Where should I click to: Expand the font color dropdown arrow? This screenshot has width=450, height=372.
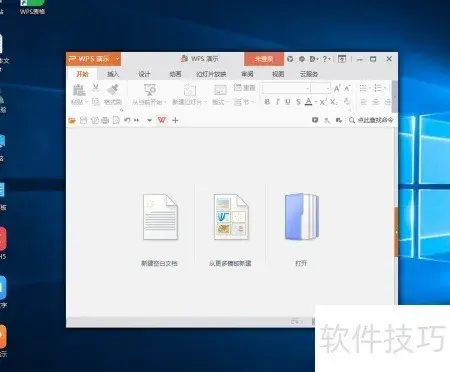(x=315, y=102)
